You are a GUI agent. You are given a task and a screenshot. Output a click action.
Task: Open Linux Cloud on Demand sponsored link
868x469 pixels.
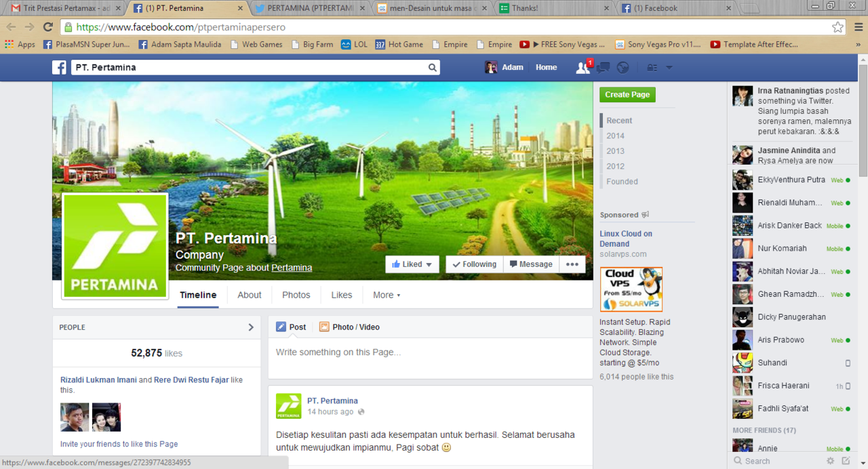(x=626, y=239)
